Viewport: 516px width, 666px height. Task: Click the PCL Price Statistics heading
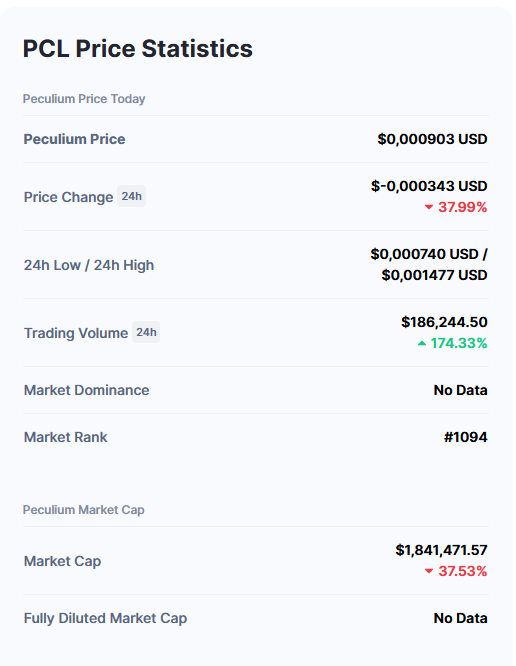pos(138,48)
